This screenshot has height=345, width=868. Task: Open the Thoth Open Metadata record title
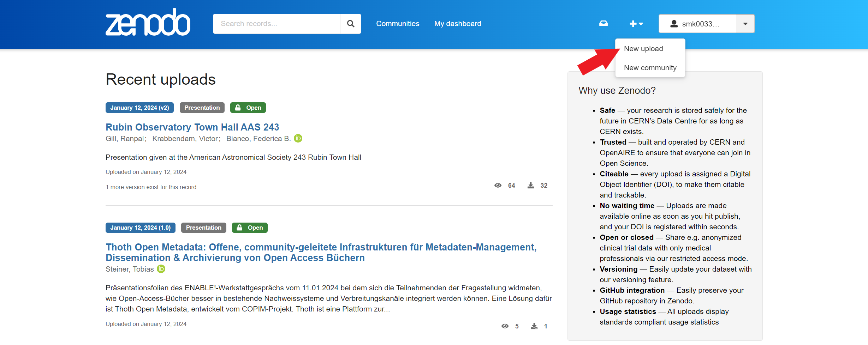click(x=321, y=252)
